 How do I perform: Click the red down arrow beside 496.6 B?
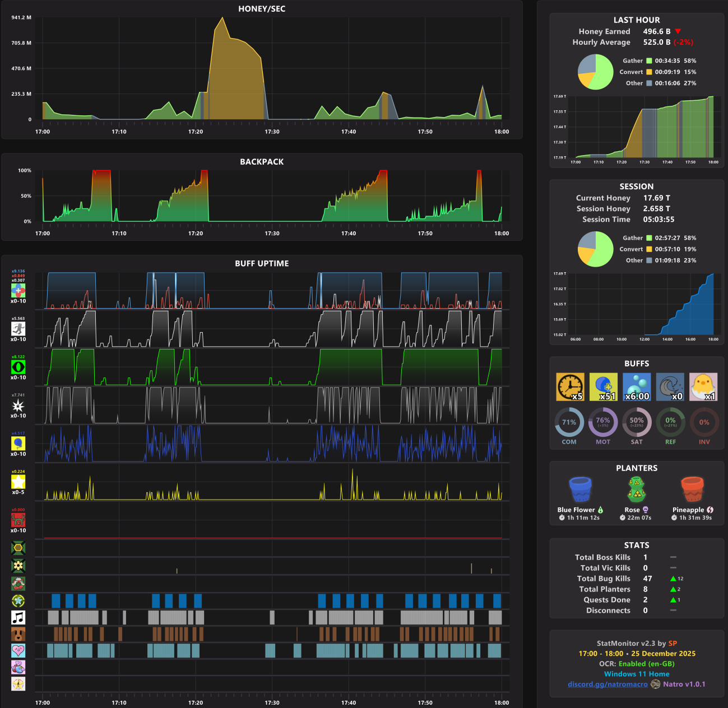point(678,31)
